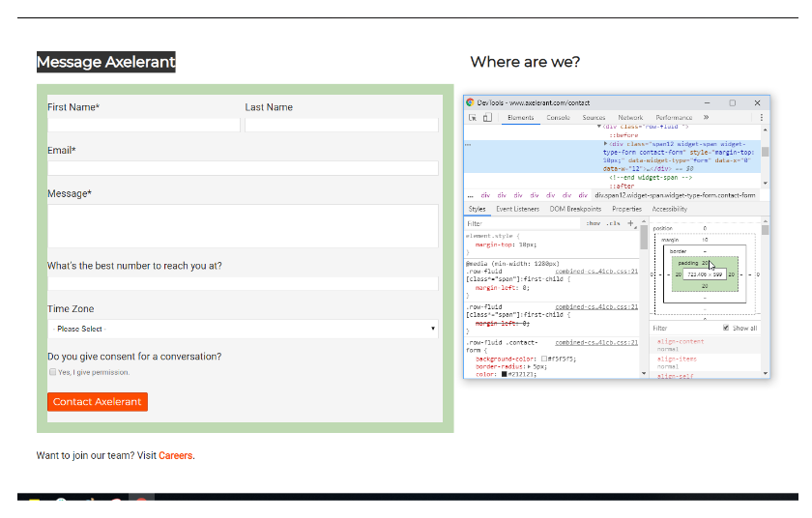Toggle the .cls class editor button

point(614,223)
